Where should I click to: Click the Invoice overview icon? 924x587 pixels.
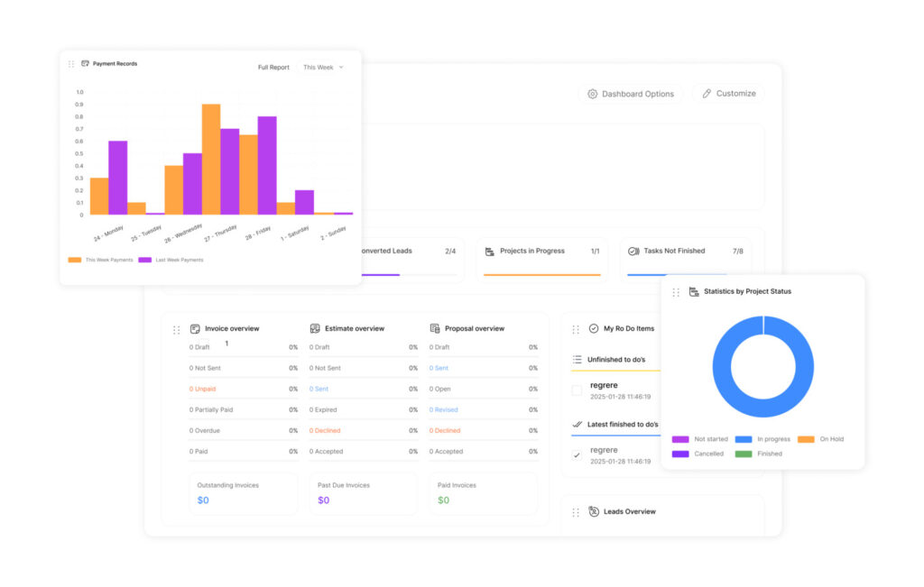pos(195,329)
